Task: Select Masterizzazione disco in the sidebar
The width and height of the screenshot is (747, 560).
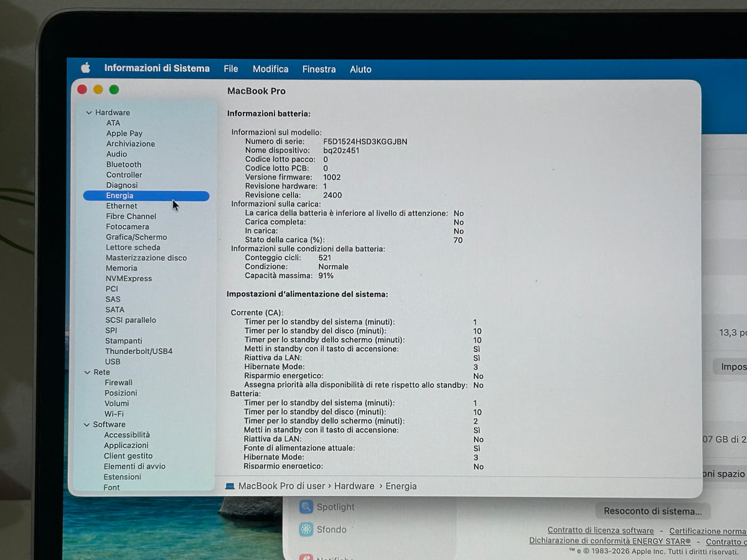Action: click(146, 258)
